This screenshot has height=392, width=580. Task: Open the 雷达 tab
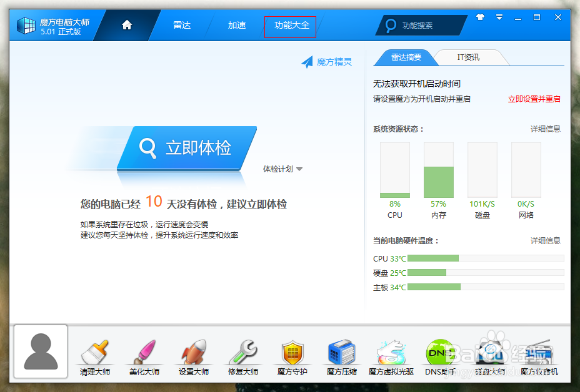point(182,25)
